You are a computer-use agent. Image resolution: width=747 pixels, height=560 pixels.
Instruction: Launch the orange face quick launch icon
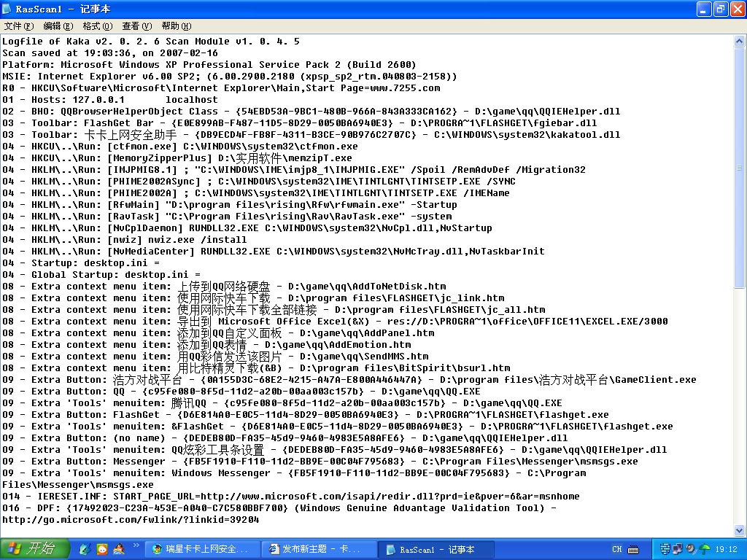click(x=102, y=549)
